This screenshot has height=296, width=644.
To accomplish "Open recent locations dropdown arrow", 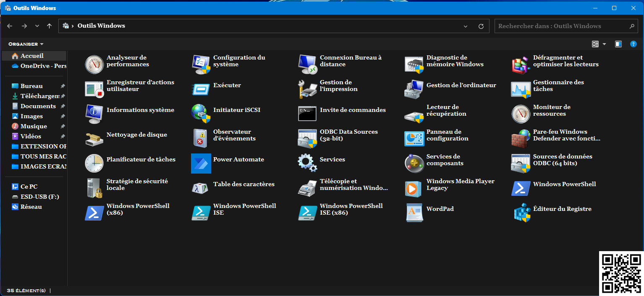I will 37,26.
